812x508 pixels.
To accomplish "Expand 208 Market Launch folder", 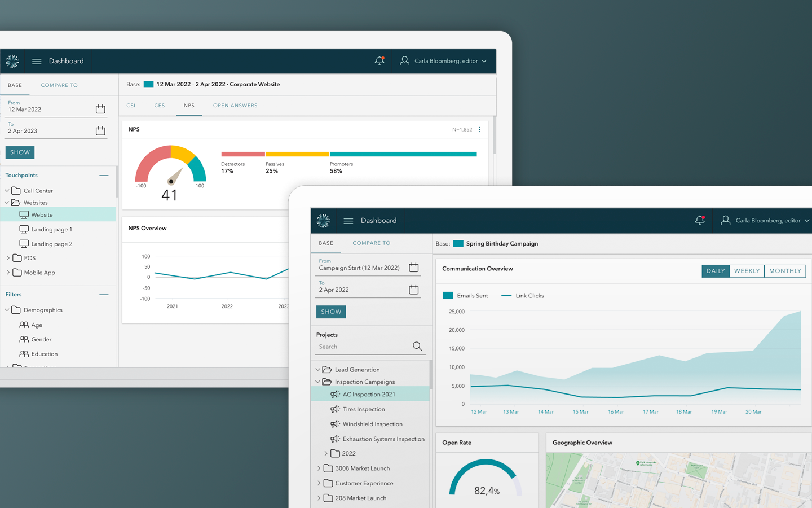I will click(319, 498).
